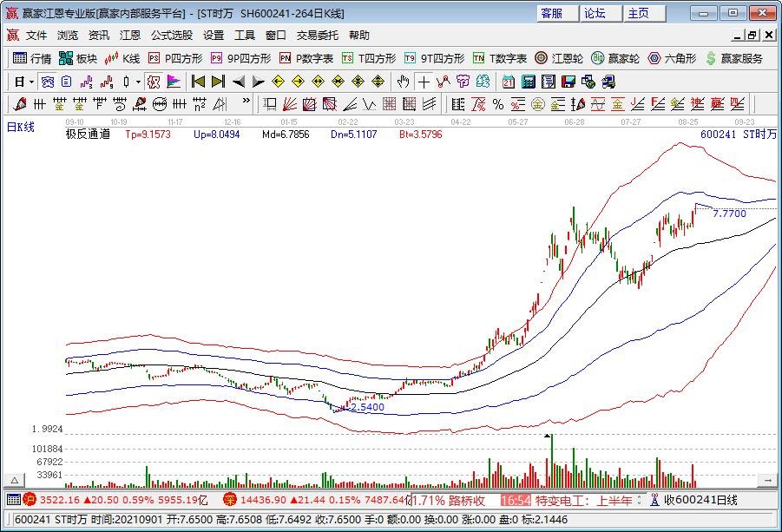The height and width of the screenshot is (532, 782).
Task: Click the Shenzhen index 14436.90 status entry
Action: pos(316,500)
